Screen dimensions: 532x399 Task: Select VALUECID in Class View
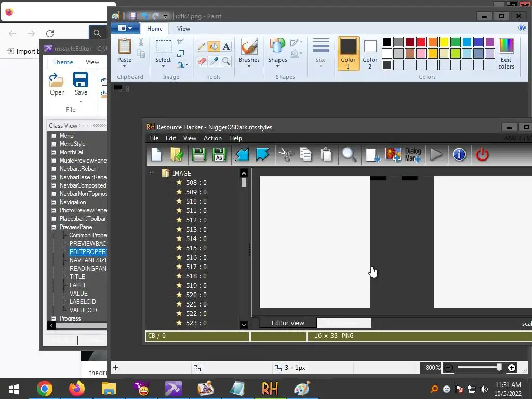pos(83,310)
